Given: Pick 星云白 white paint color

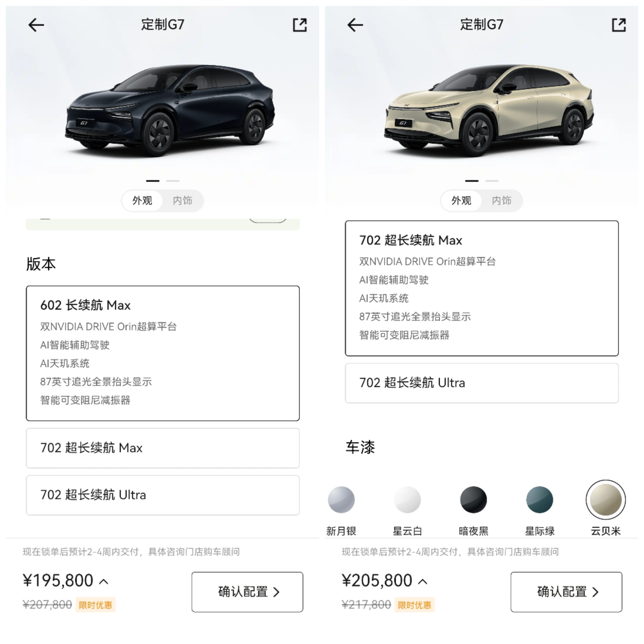Looking at the screenshot, I should 407,499.
